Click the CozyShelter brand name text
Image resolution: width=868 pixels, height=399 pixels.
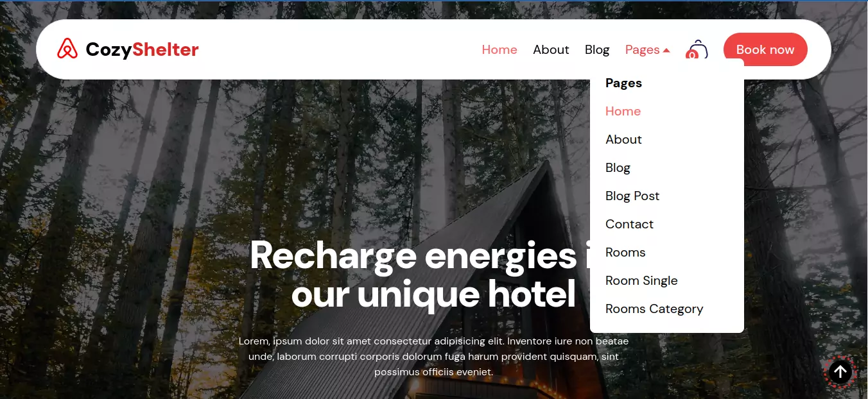pos(142,49)
